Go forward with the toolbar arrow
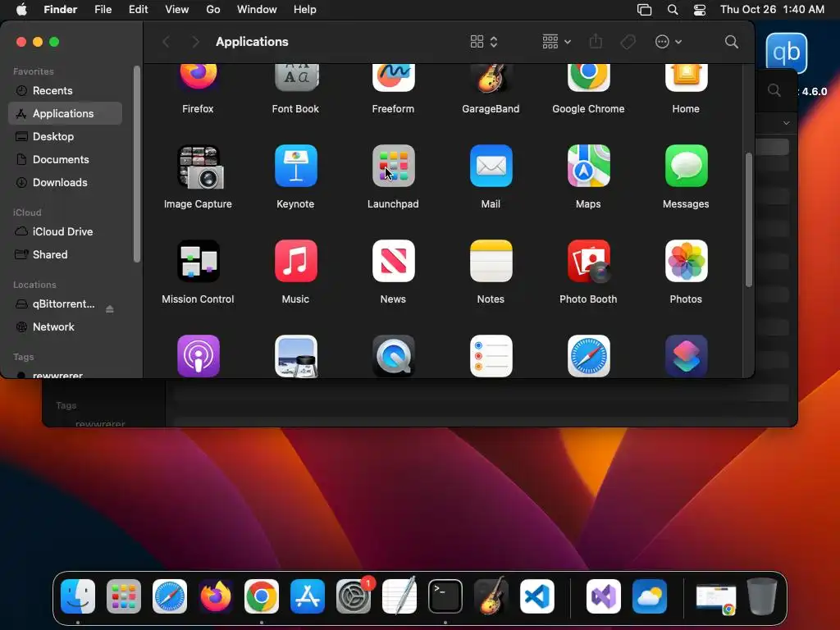Screen dimensions: 840x630 [x=195, y=42]
